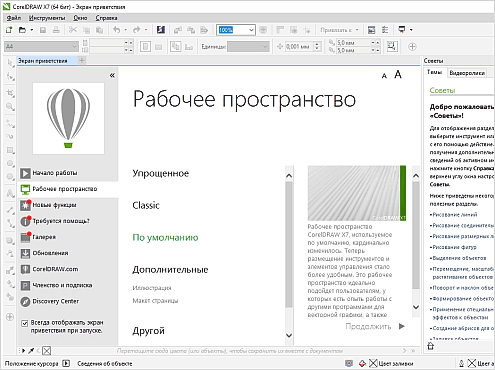This screenshot has height=370, width=495.
Task: Click the New document icon in toolbar
Action: 9,30
